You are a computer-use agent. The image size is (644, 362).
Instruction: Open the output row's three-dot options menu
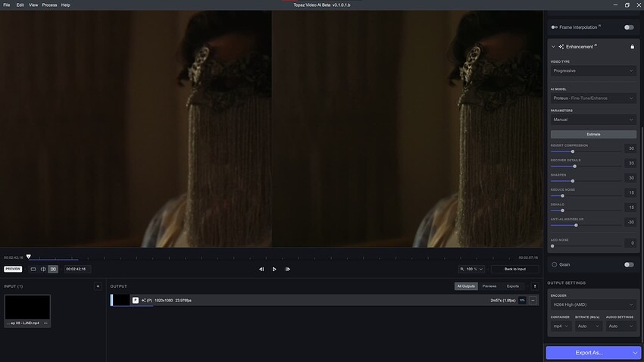(533, 301)
